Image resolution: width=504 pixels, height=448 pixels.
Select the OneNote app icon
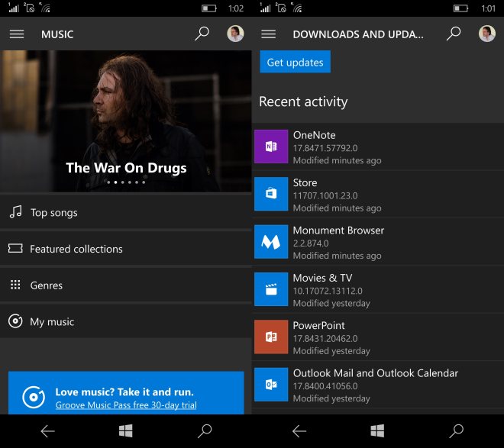pyautogui.click(x=271, y=147)
